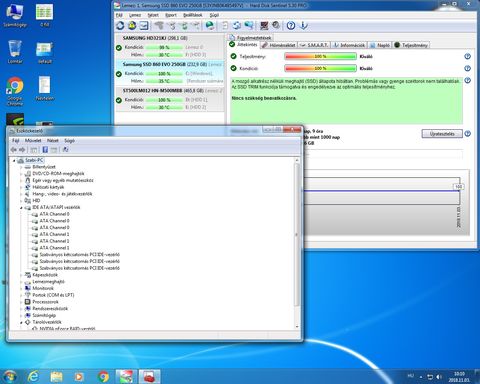Screen dimensions: 480x384
Task: Expand the Billentyűzet tree node
Action: [21, 167]
